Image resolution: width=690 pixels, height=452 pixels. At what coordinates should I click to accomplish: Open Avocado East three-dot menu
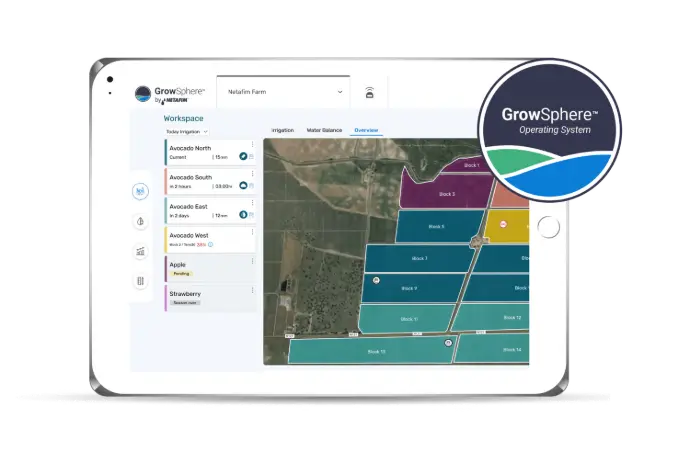pos(252,203)
